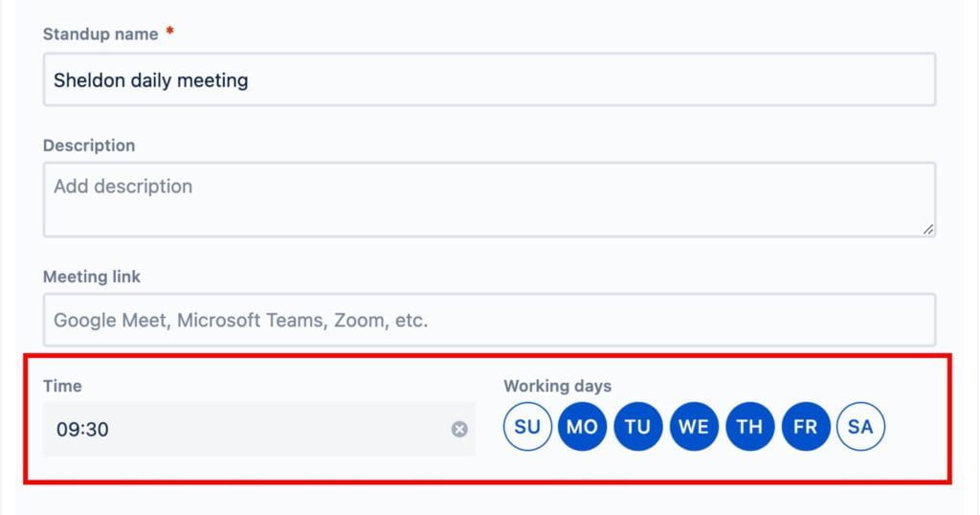Click the Working days label
The width and height of the screenshot is (980, 515).
tap(558, 386)
